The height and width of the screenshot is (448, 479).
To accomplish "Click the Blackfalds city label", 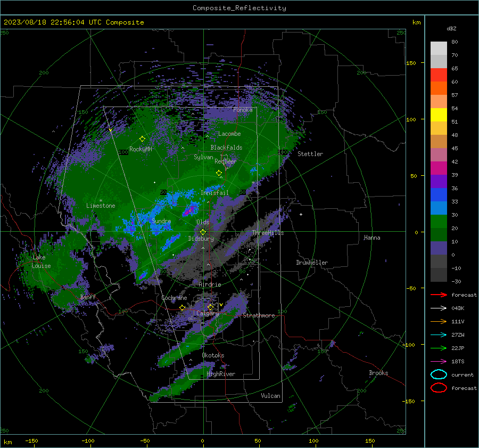I will point(226,148).
